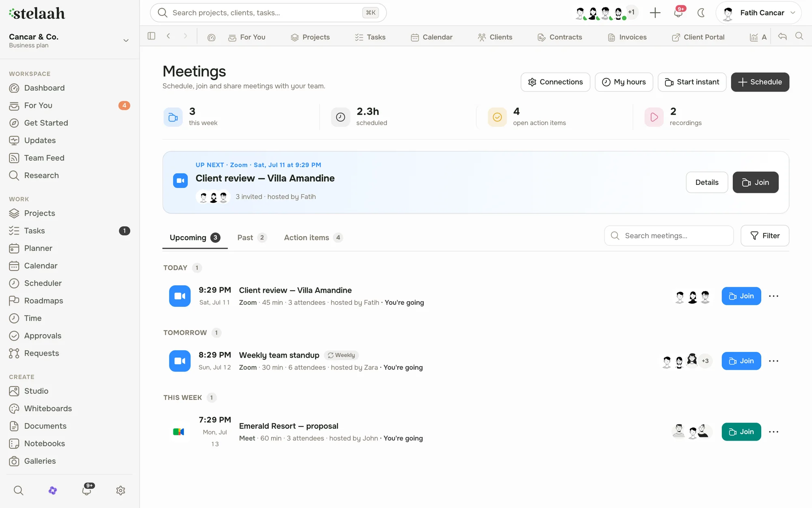Focus the Search meetings field
The image size is (812, 508).
click(x=669, y=236)
